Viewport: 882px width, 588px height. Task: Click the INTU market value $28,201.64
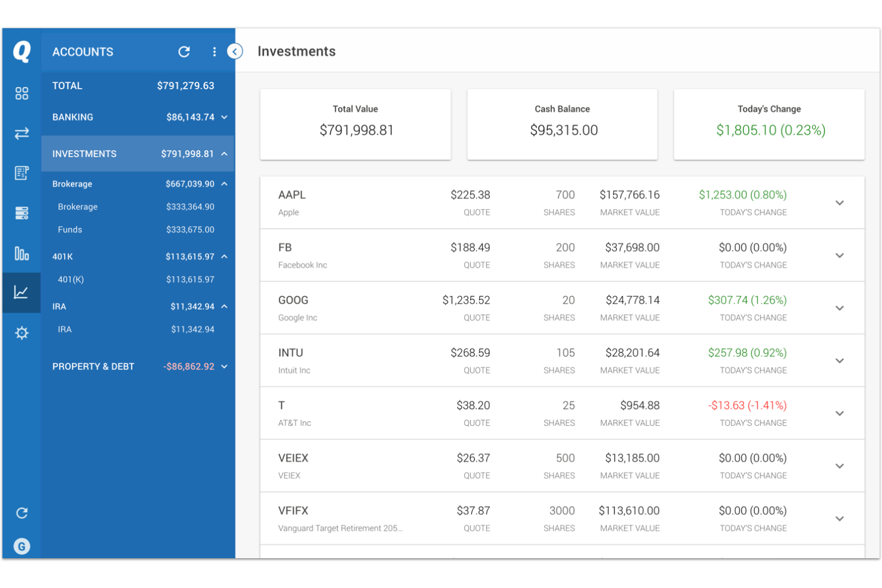tap(632, 353)
